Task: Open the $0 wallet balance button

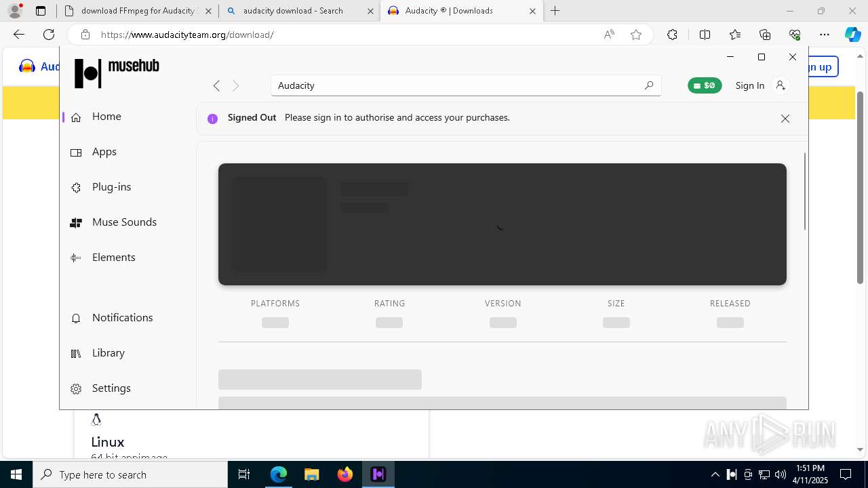Action: pos(705,85)
